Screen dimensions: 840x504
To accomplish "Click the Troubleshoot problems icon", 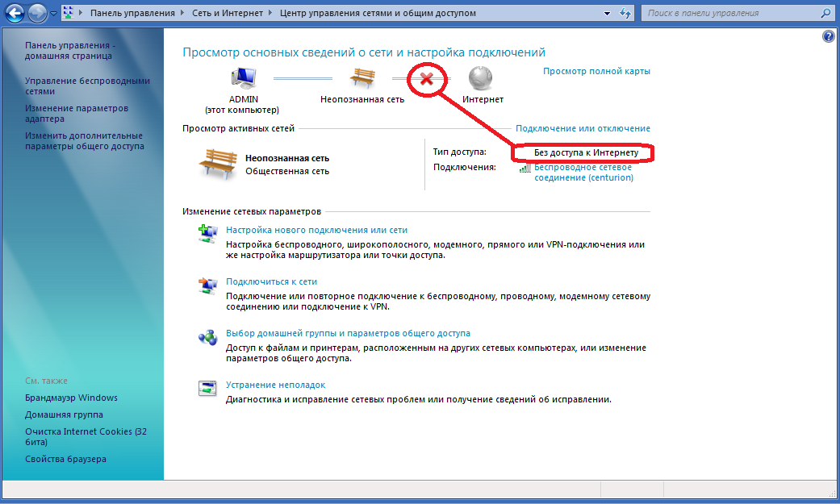I will [x=207, y=389].
